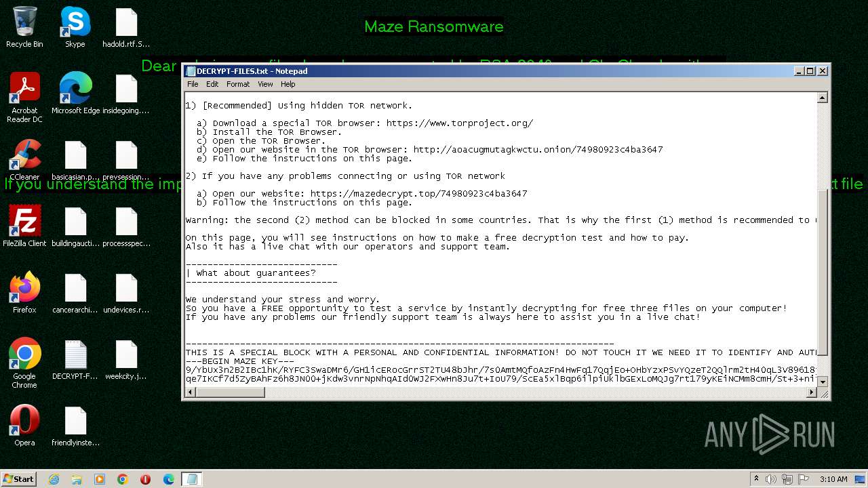
Task: Select the buildingaucti file icon
Action: [75, 226]
